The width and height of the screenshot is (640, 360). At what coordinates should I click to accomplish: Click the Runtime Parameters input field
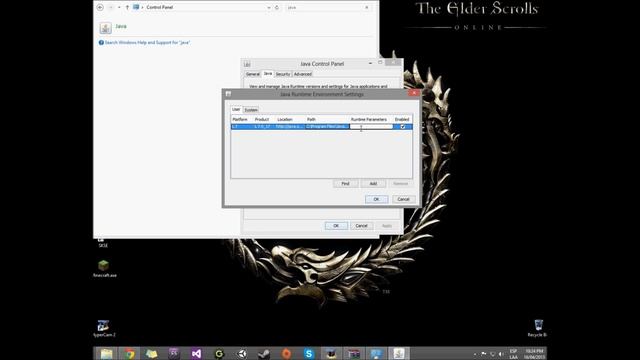click(x=371, y=127)
